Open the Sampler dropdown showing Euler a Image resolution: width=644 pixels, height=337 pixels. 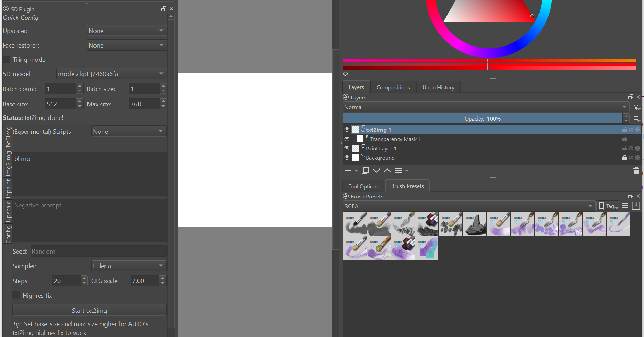point(128,265)
